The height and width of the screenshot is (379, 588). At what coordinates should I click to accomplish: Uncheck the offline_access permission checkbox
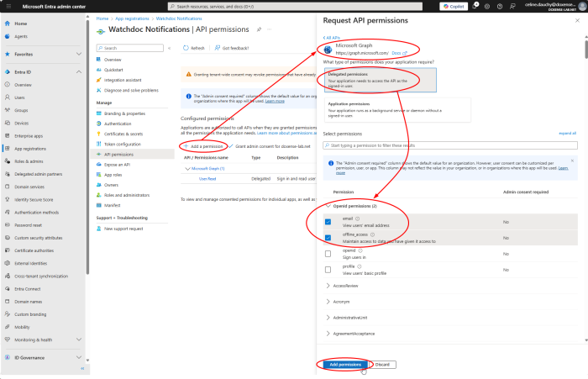(328, 238)
